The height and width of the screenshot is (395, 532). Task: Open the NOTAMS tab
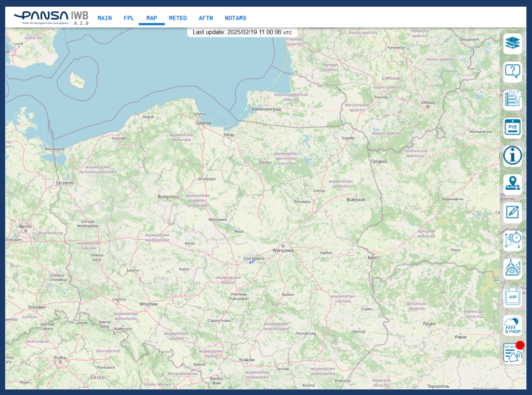click(x=235, y=18)
